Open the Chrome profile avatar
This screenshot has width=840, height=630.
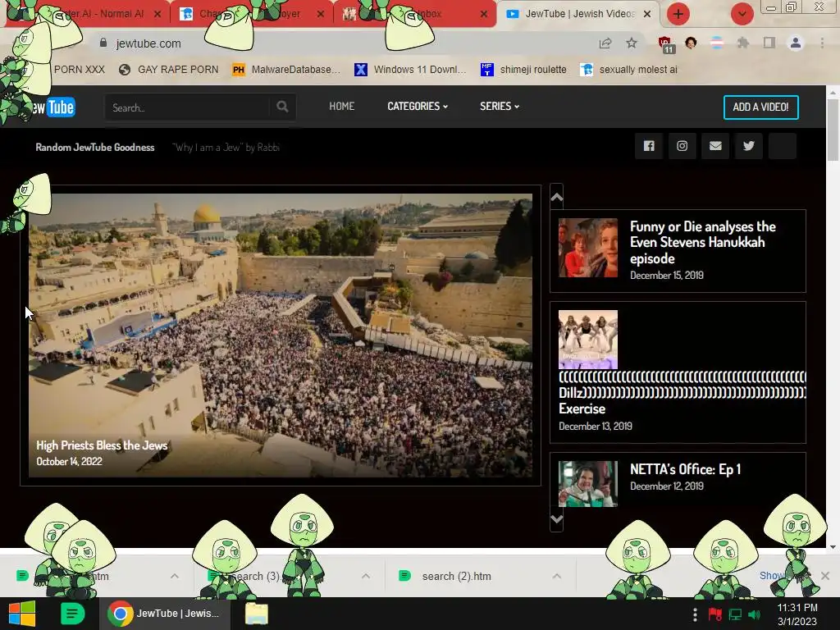796,43
